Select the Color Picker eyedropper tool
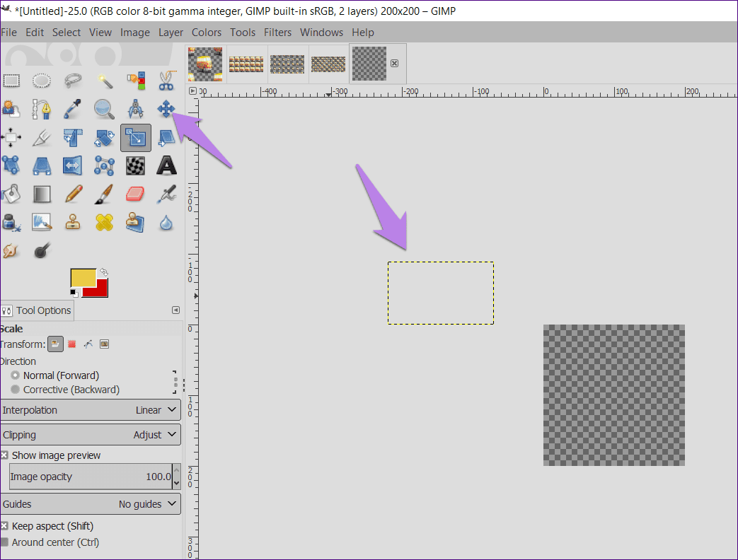 [x=73, y=109]
